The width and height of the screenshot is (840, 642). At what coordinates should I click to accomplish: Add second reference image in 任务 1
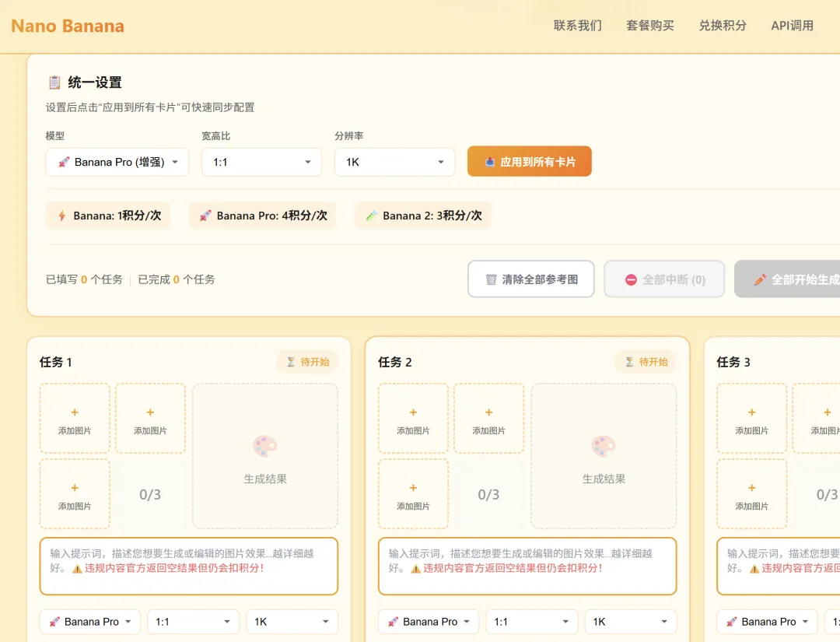[x=150, y=418]
